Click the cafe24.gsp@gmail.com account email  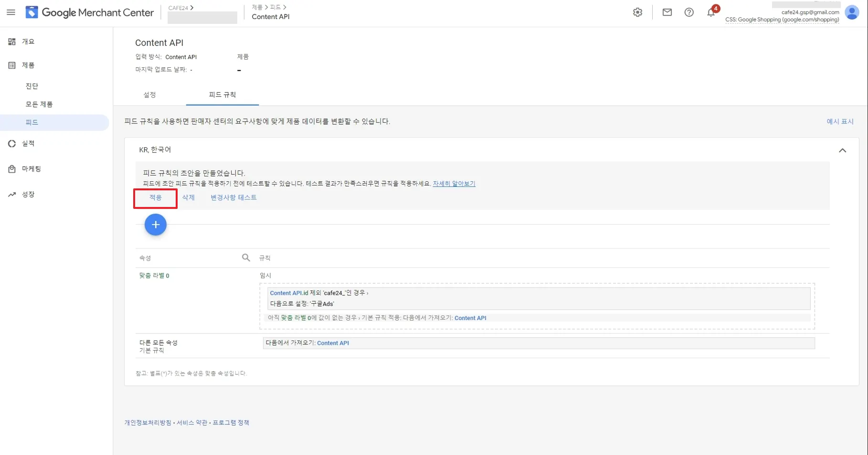[810, 12]
